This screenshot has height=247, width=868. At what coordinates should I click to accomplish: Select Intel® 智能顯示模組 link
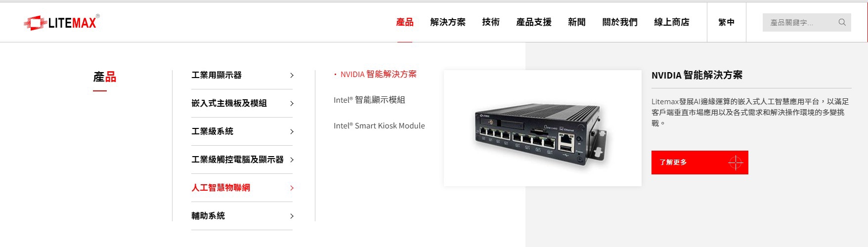tap(369, 100)
